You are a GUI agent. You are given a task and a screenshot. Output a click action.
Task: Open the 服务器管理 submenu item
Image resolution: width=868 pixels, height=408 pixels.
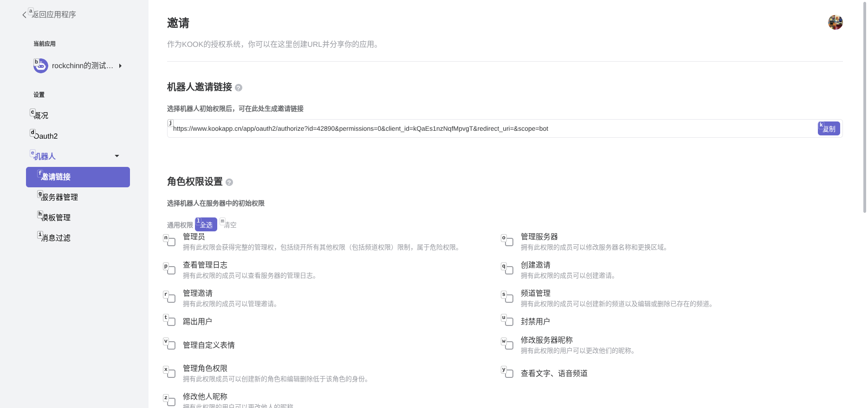(x=59, y=197)
